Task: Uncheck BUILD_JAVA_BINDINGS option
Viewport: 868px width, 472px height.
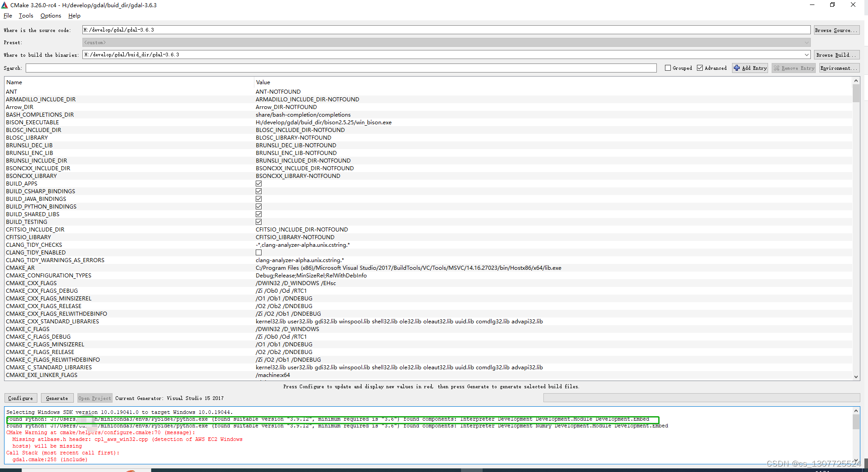Action: tap(258, 199)
